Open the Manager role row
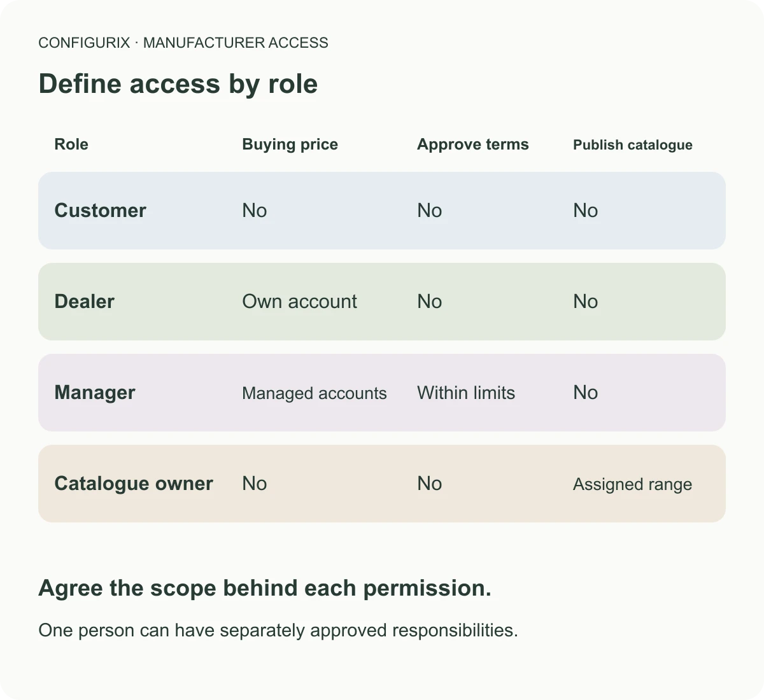The height and width of the screenshot is (700, 764). pos(382,393)
